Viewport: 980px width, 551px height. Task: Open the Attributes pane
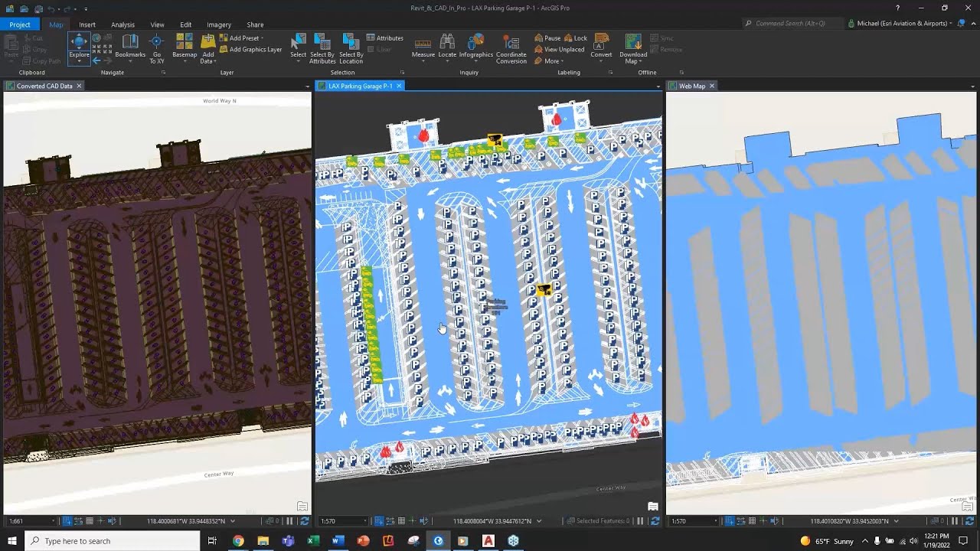click(384, 37)
